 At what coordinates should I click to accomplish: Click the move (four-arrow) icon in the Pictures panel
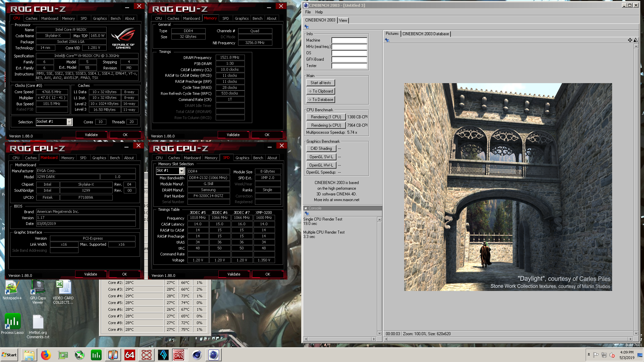(630, 40)
